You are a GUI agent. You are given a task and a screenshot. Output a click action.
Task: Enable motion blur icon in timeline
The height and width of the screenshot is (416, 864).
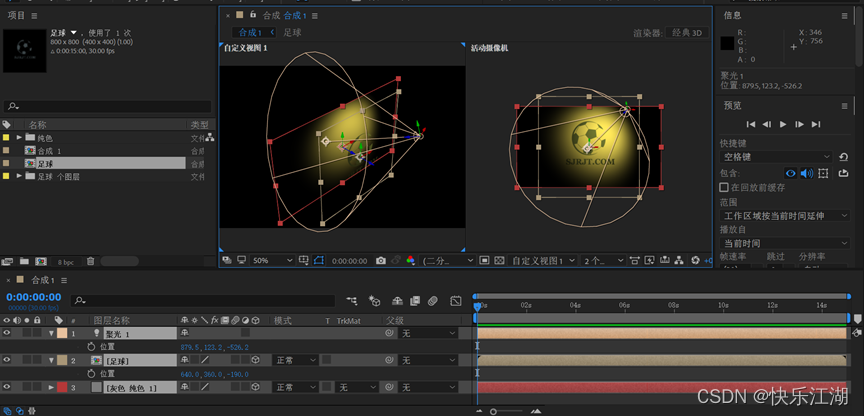pos(433,301)
